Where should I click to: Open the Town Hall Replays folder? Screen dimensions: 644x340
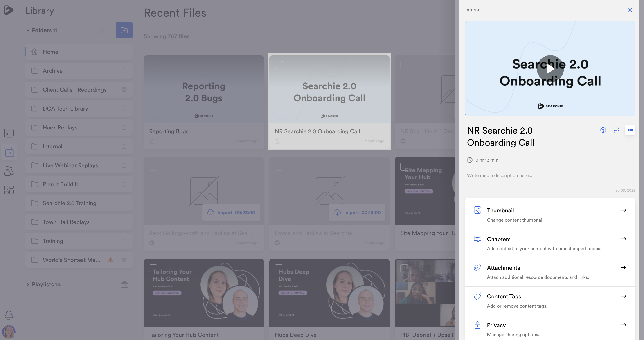pos(79,222)
